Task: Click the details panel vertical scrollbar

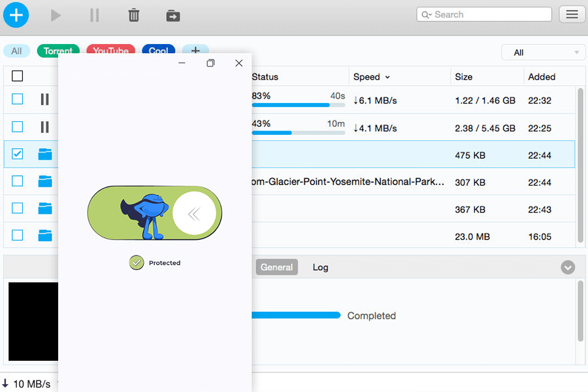Action: tap(581, 311)
